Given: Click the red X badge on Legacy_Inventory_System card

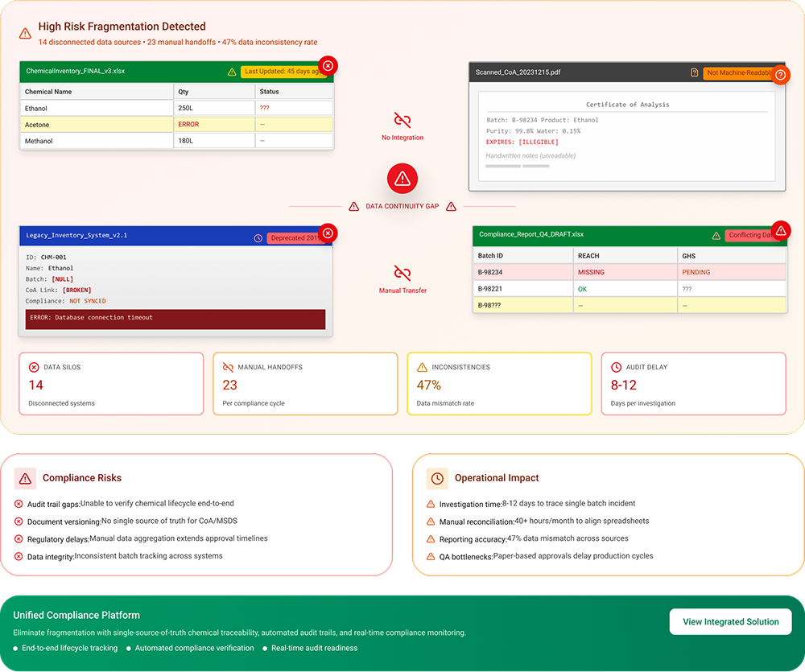Looking at the screenshot, I should (x=328, y=233).
